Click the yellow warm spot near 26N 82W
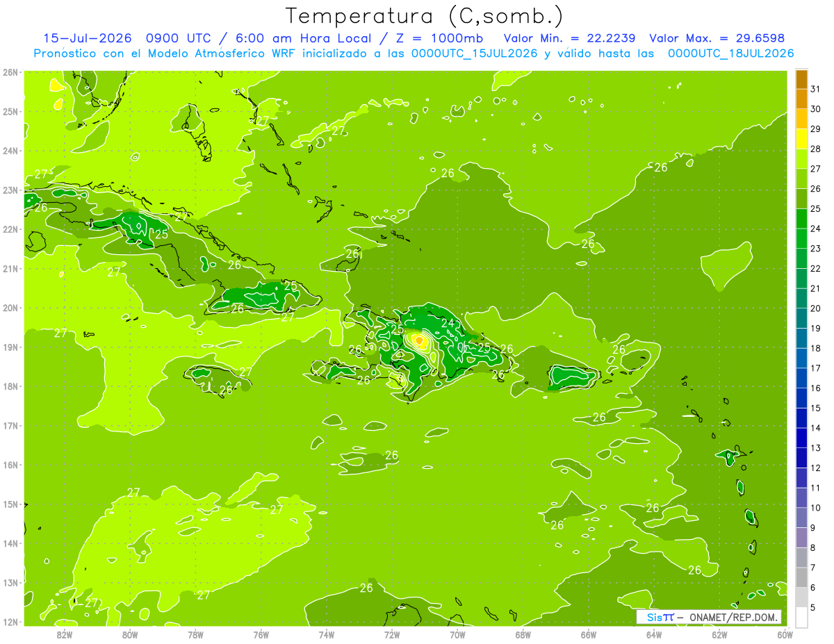The width and height of the screenshot is (834, 644). (x=57, y=86)
